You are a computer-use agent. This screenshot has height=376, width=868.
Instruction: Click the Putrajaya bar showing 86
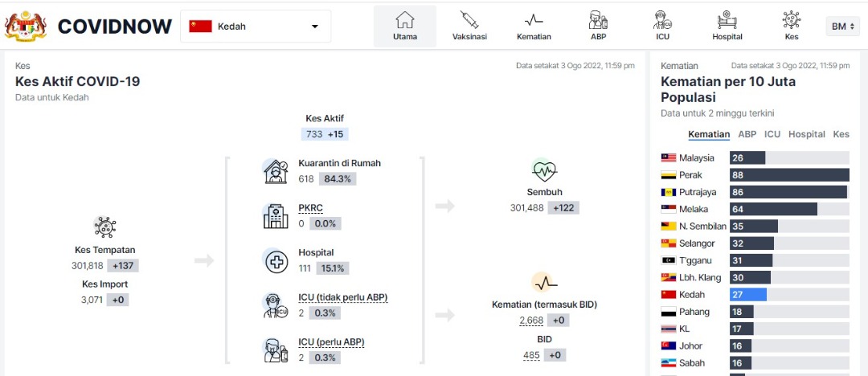coord(788,192)
